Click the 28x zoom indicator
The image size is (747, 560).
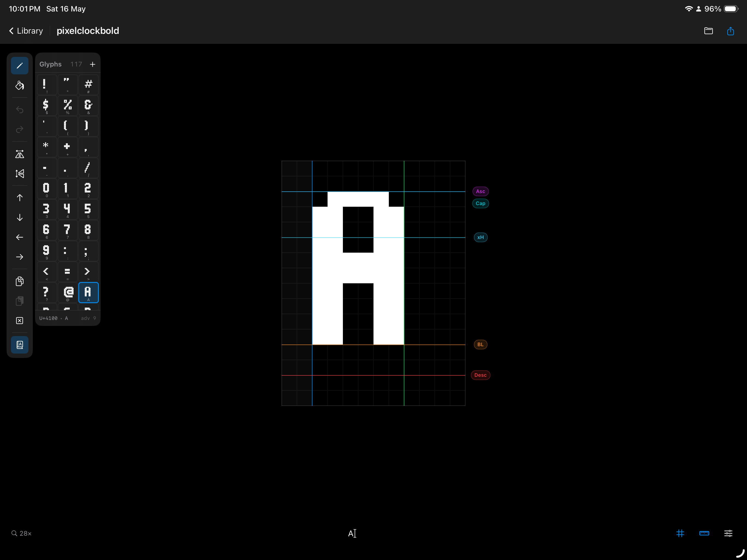[21, 533]
